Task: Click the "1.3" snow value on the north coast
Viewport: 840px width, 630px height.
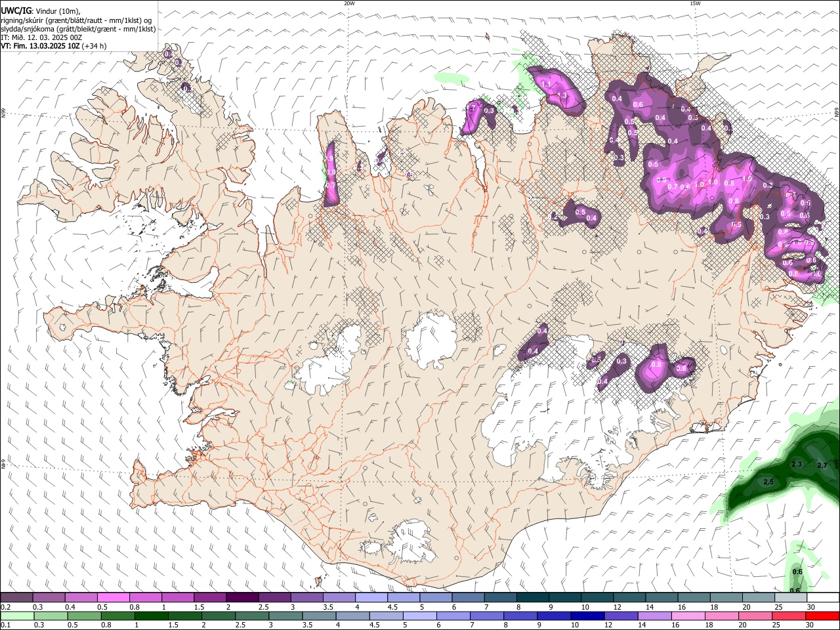Action: point(562,96)
